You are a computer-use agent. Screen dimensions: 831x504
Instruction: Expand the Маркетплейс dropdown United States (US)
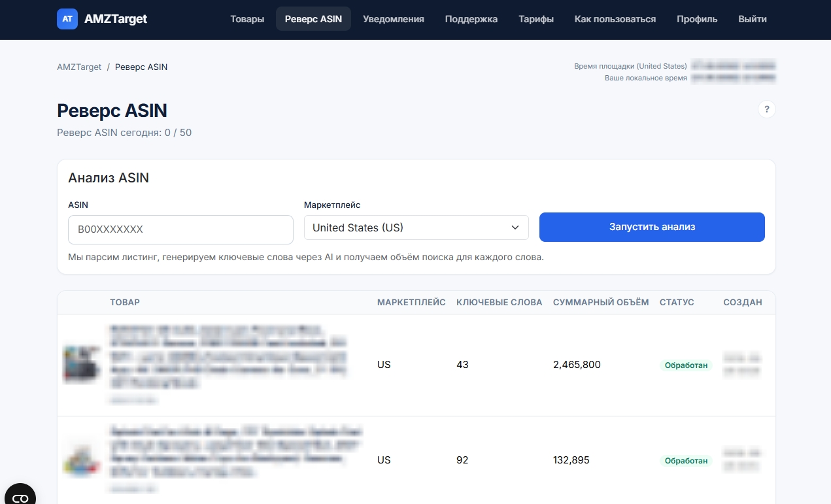[416, 227]
